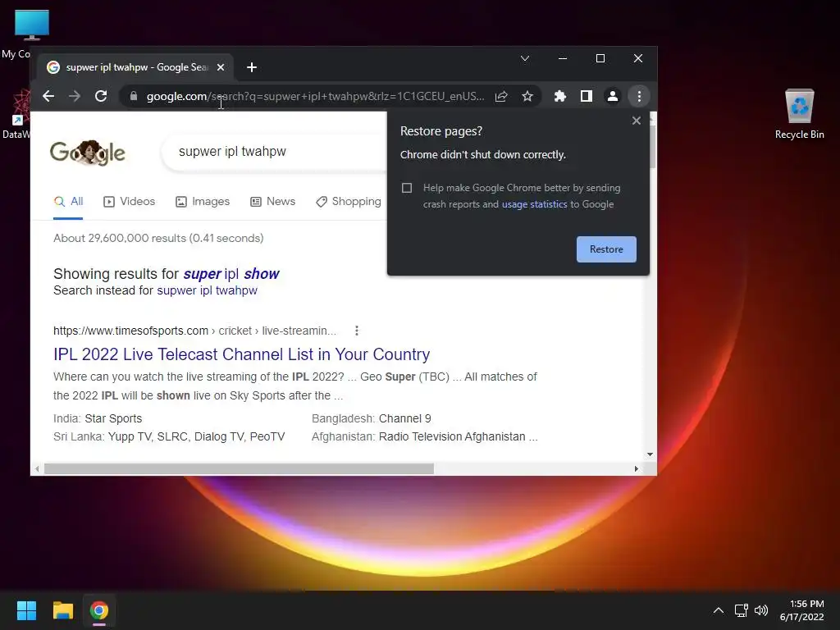Open a new tab with the plus button
This screenshot has height=630, width=840.
click(x=252, y=67)
